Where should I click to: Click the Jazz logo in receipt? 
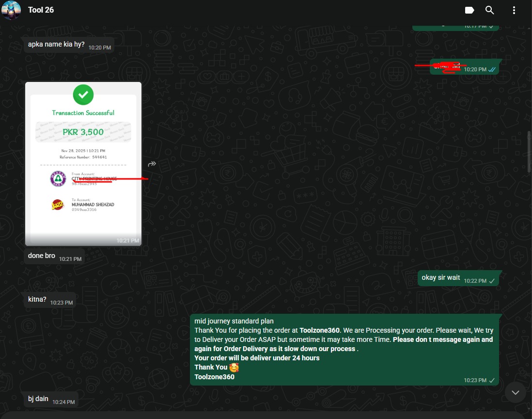point(58,205)
